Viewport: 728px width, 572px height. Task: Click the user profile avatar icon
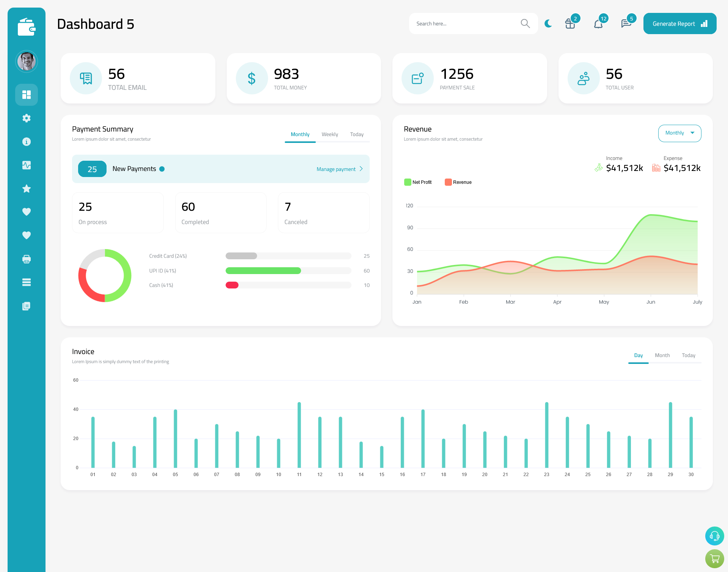26,60
